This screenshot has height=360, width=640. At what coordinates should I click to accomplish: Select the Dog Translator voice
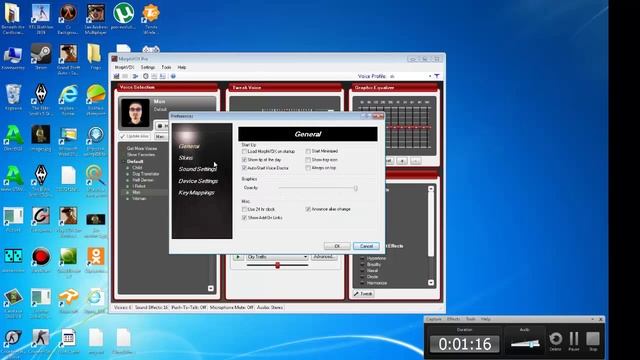(146, 174)
